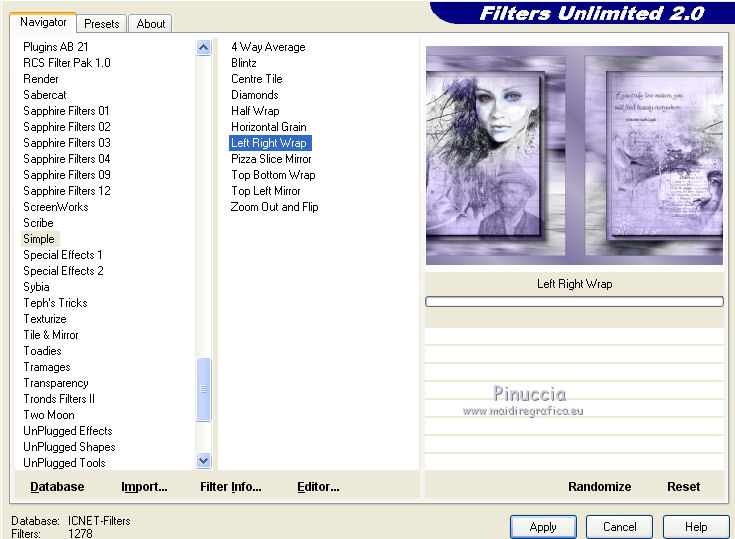Select the Texturize category
Viewport: 735px width, 539px height.
pyautogui.click(x=45, y=319)
